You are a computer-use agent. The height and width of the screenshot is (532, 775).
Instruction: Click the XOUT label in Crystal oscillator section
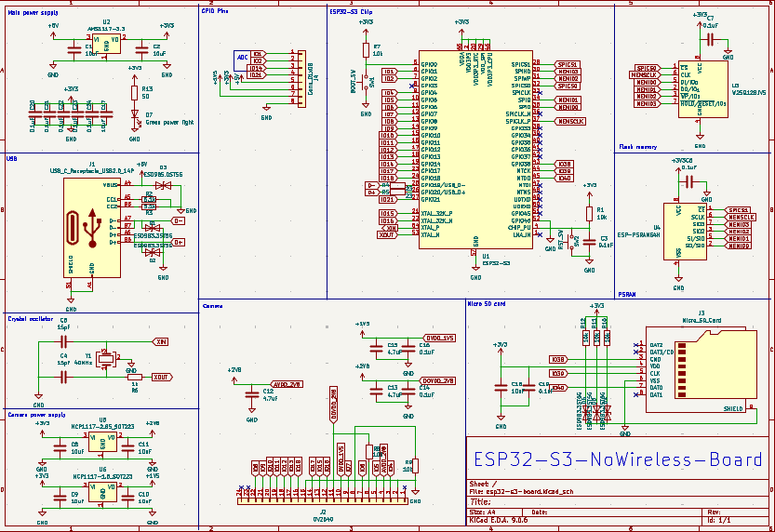162,378
